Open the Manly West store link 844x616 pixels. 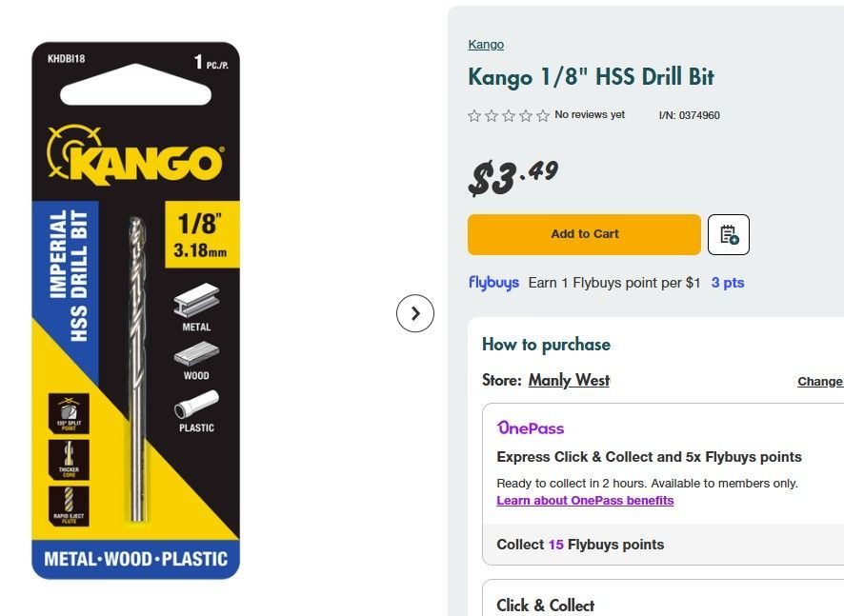[x=569, y=380]
